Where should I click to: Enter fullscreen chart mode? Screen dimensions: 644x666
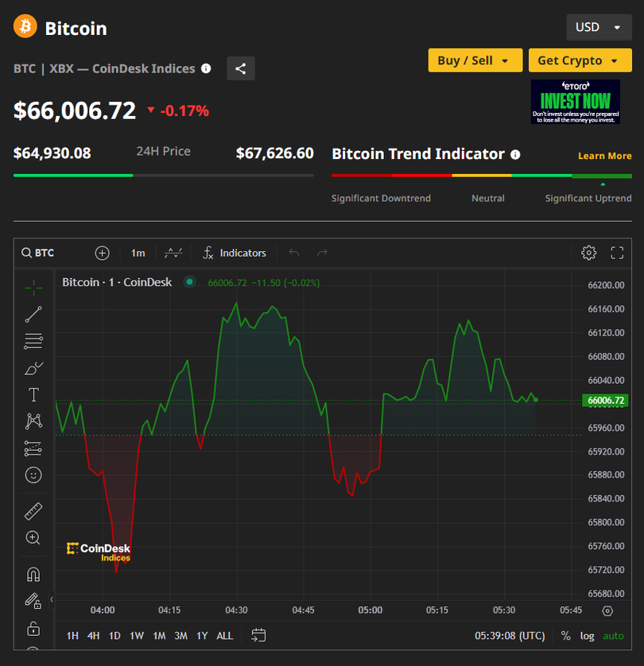click(617, 253)
